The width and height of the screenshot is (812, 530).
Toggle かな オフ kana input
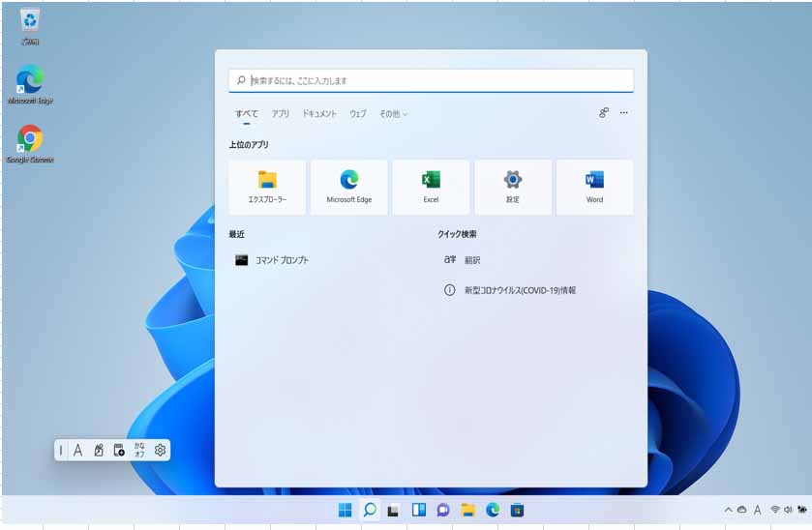[139, 450]
